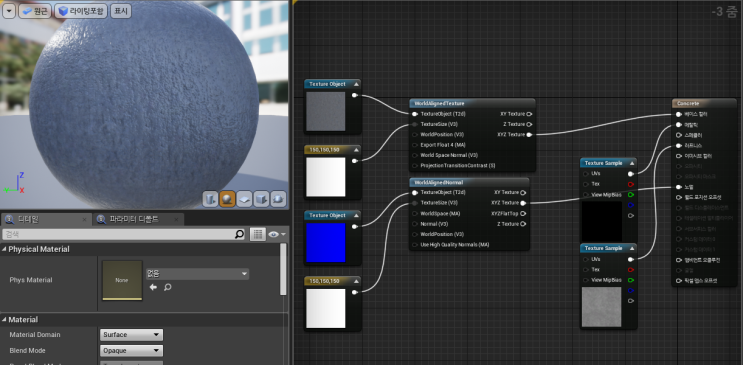Click the blue channel pin of lower Texture Sample
This screenshot has height=365, width=743.
coord(631,291)
